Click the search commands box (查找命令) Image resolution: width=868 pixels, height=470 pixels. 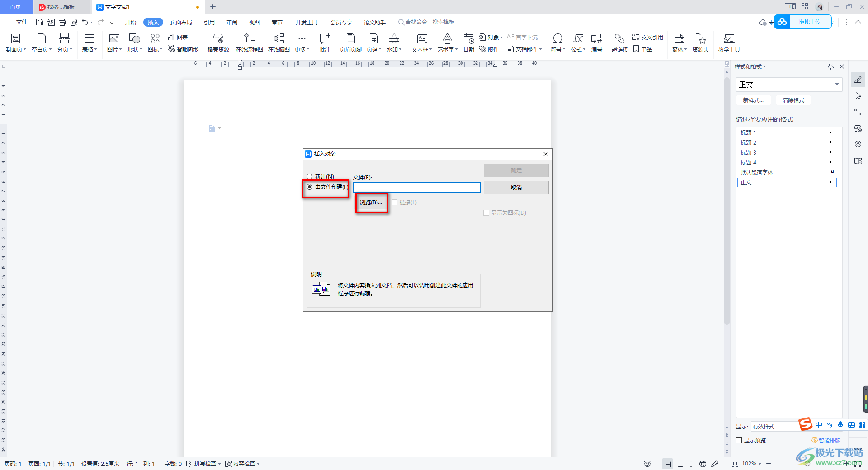pos(426,22)
